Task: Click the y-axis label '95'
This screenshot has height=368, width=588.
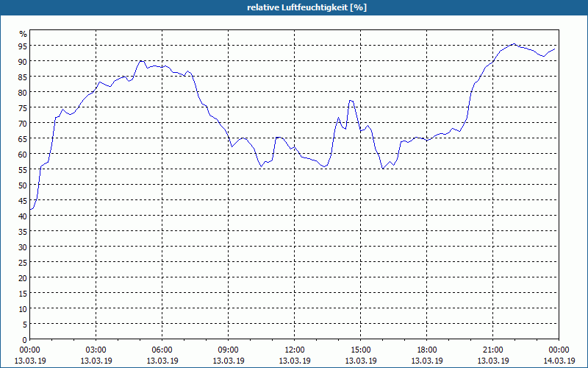Action: point(23,46)
